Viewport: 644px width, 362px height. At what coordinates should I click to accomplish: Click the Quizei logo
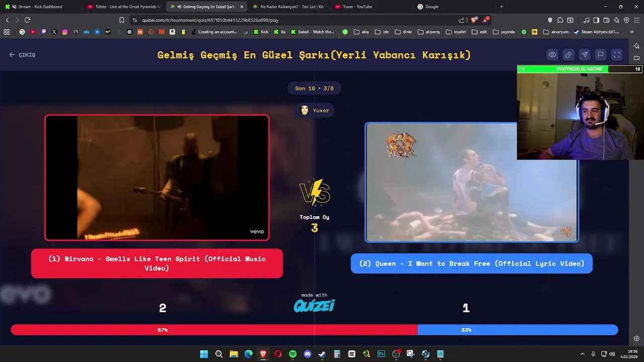point(314,306)
